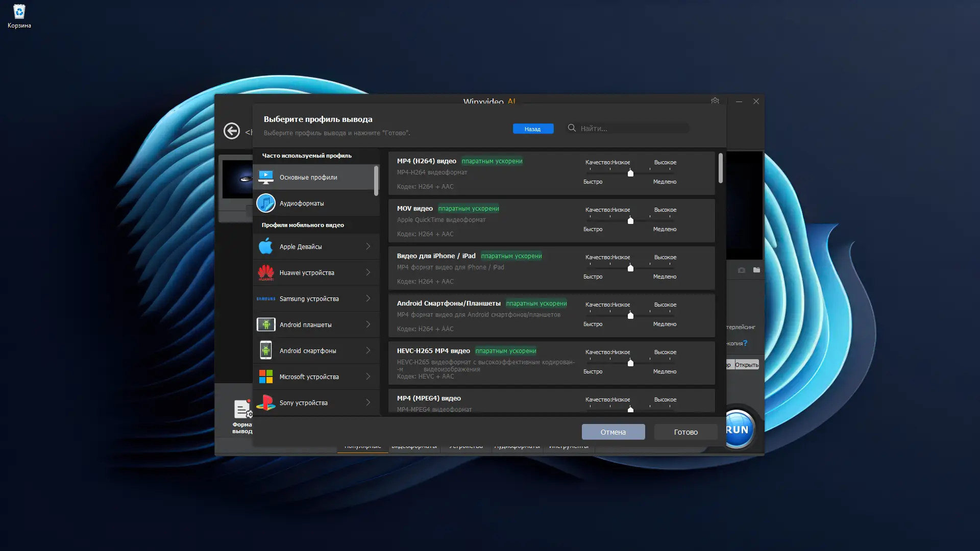
Task: Click the blue Назад button
Action: click(533, 129)
